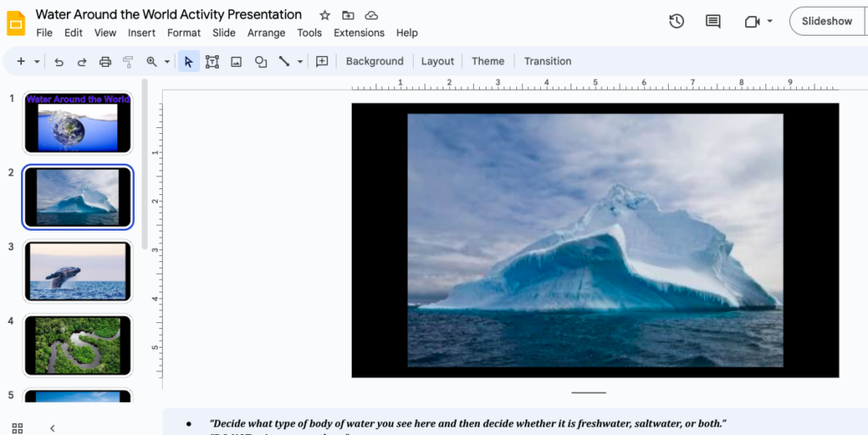Image resolution: width=868 pixels, height=435 pixels.
Task: Click the redo arrow icon
Action: 82,61
